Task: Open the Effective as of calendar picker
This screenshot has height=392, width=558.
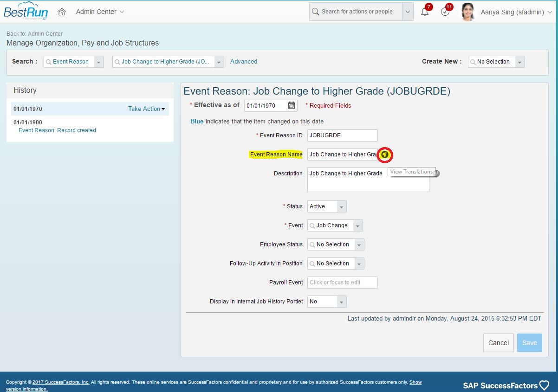Action: click(292, 105)
